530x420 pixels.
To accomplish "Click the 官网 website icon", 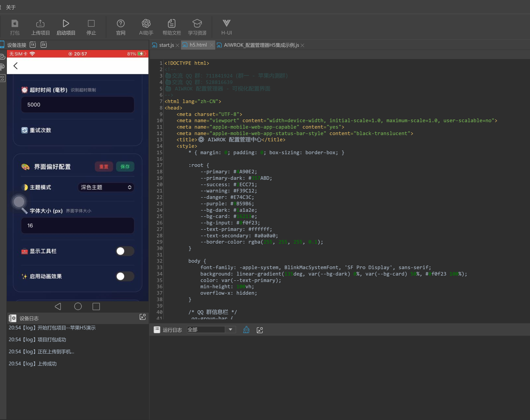I will [120, 24].
